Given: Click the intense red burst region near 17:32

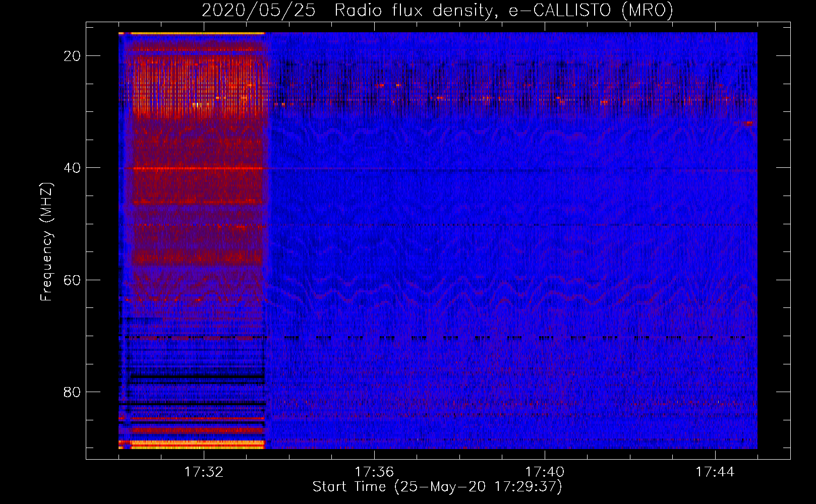Looking at the screenshot, I should 197,86.
